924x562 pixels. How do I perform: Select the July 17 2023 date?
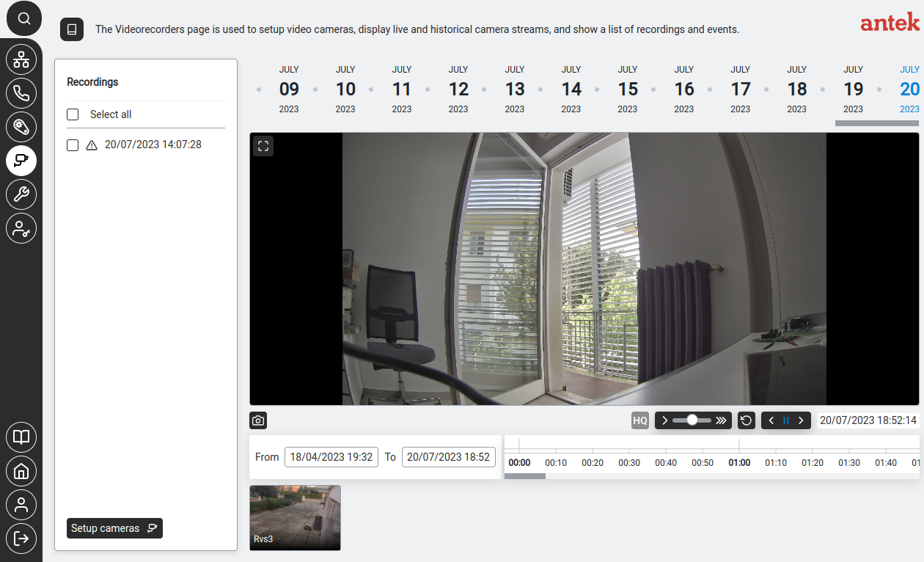pos(741,90)
